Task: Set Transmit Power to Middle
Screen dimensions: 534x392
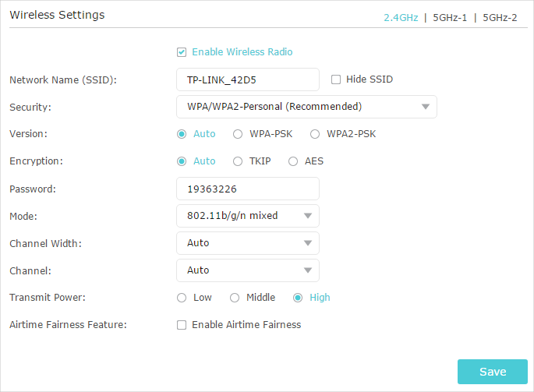Action: coord(235,298)
